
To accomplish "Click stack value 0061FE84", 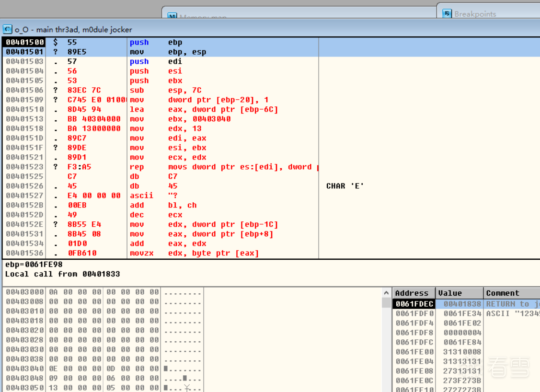I will click(x=462, y=342).
